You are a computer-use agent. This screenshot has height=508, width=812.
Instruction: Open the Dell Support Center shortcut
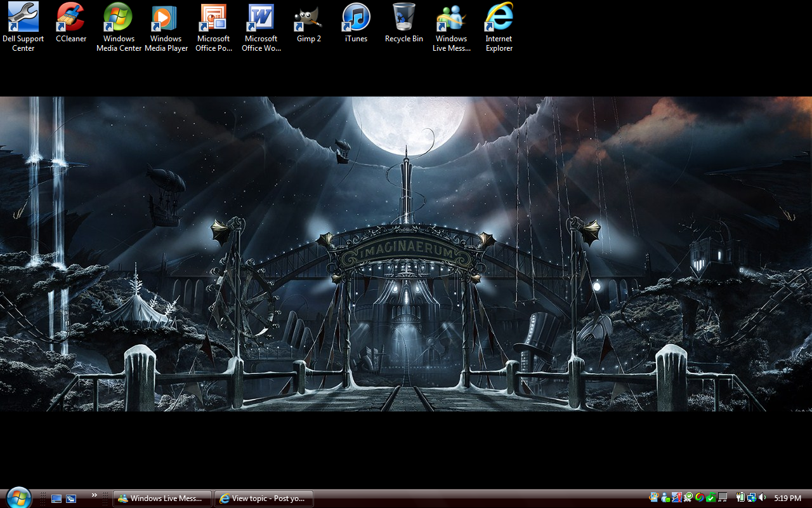pos(23,18)
